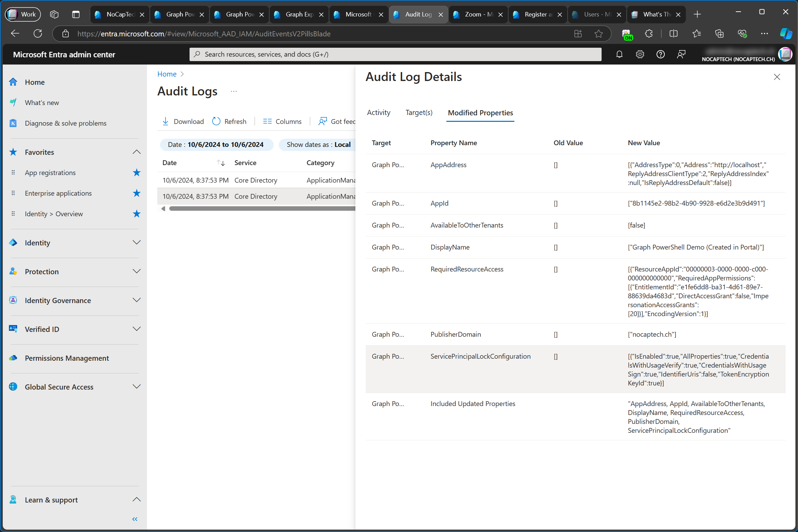Select the date range filter dropdown
798x532 pixels.
pyautogui.click(x=216, y=145)
